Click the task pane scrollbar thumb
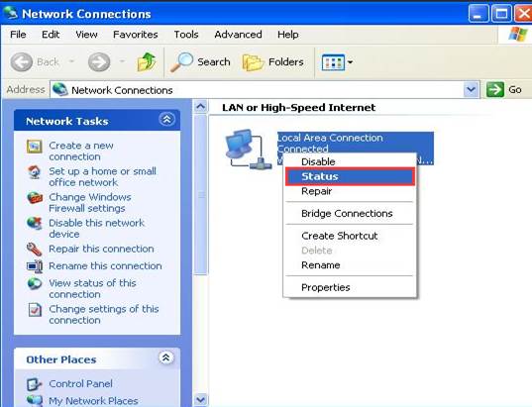The height and width of the screenshot is (407, 532). pyautogui.click(x=200, y=195)
